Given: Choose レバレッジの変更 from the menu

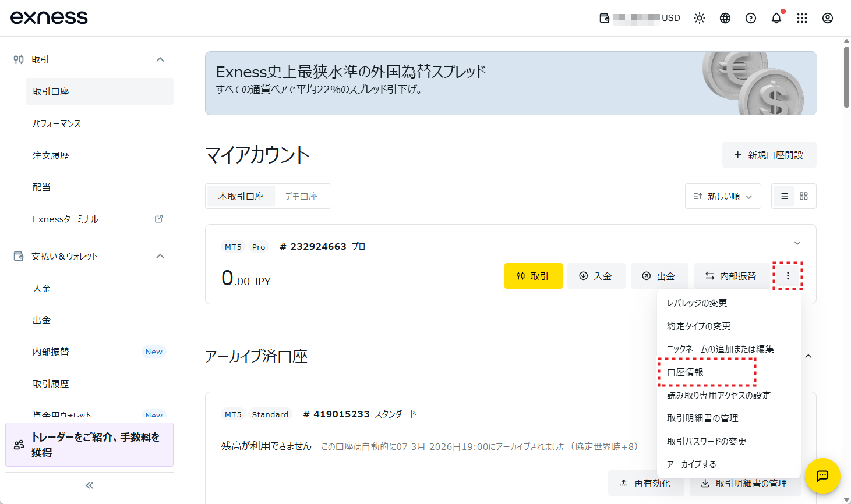Looking at the screenshot, I should pos(729,303).
